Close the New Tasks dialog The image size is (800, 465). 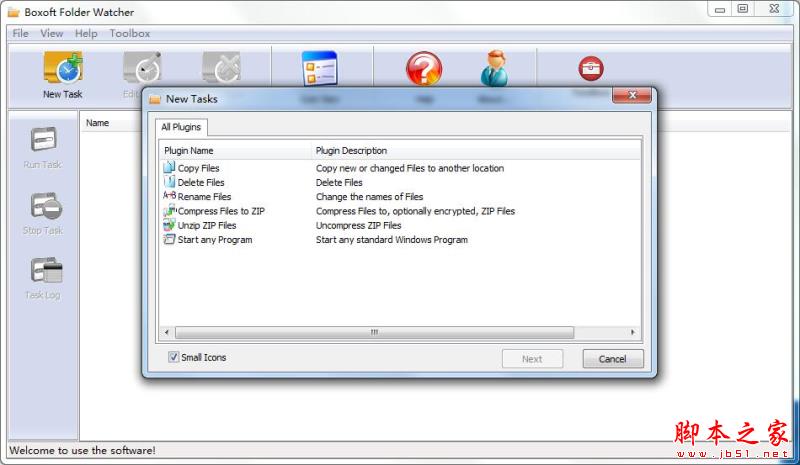coord(632,95)
